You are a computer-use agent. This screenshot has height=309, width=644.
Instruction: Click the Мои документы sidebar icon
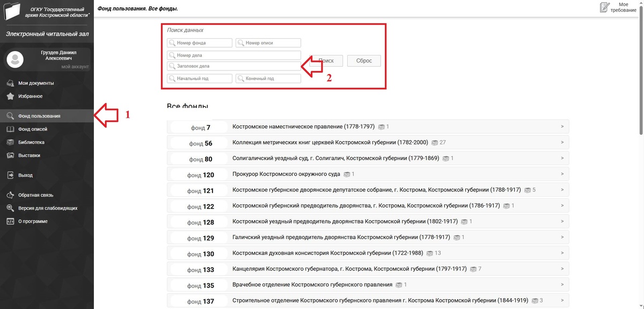coord(10,83)
